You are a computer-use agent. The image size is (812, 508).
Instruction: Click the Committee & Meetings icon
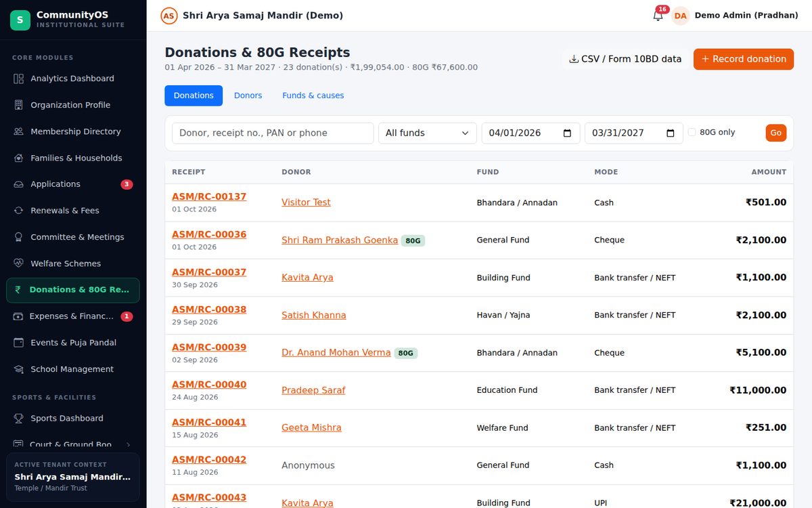pyautogui.click(x=19, y=237)
